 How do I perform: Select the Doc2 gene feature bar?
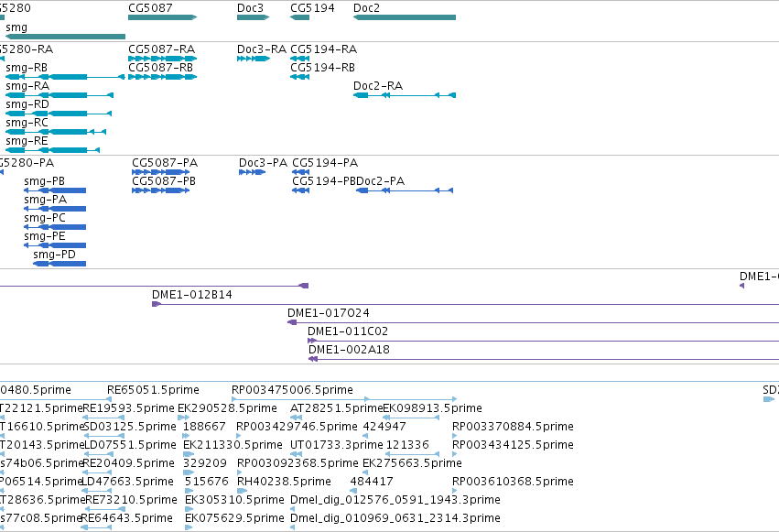tap(405, 17)
